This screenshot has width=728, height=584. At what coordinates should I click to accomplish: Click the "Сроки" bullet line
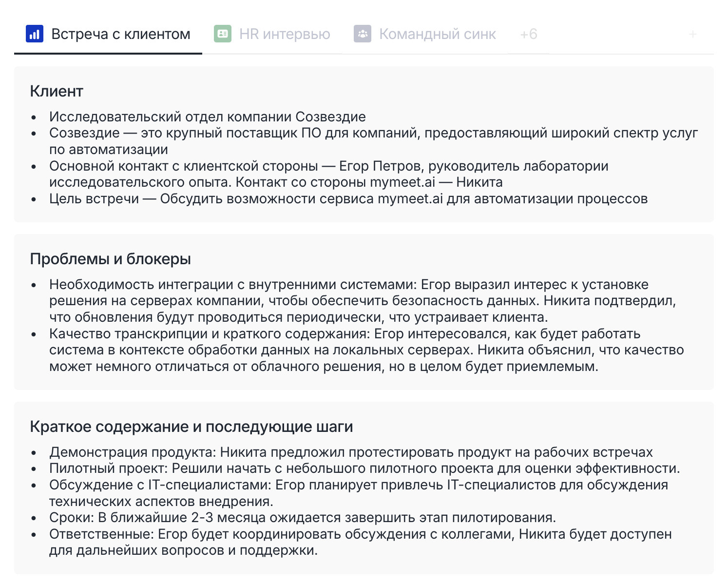click(302, 518)
